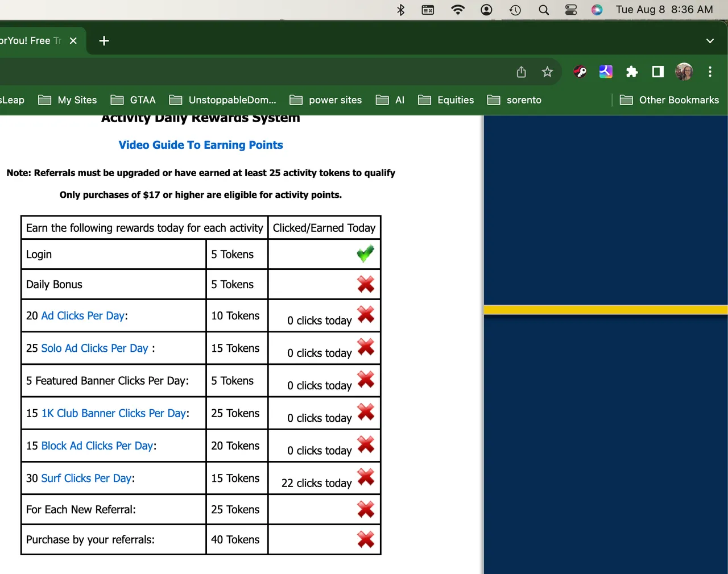Open Time Machine menu bar icon
Image resolution: width=728 pixels, height=574 pixels.
[515, 10]
